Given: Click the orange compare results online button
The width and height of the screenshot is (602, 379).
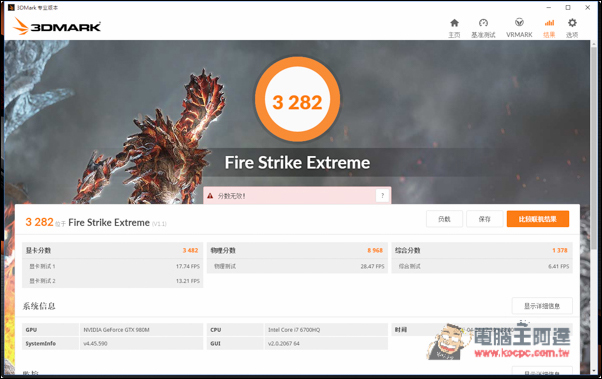Looking at the screenshot, I should [538, 219].
